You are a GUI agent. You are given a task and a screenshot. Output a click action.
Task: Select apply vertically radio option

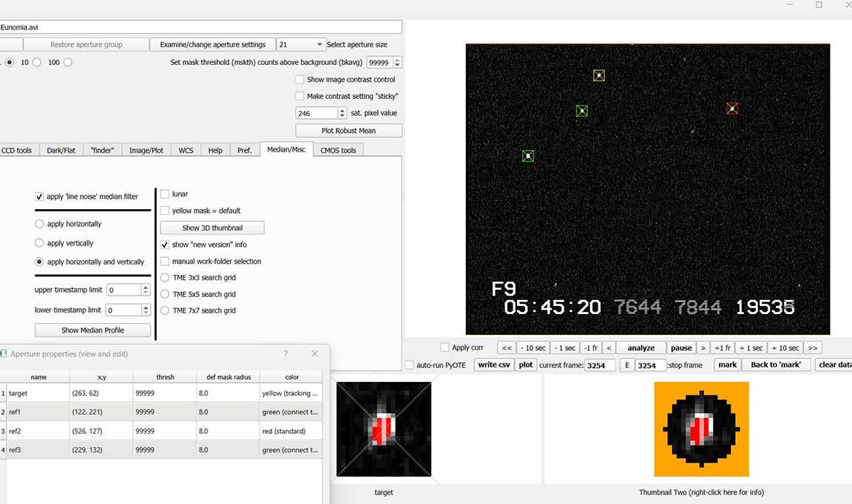[x=39, y=243]
